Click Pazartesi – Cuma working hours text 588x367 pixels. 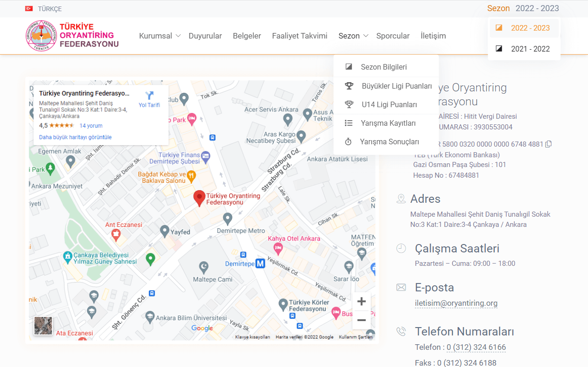click(465, 264)
